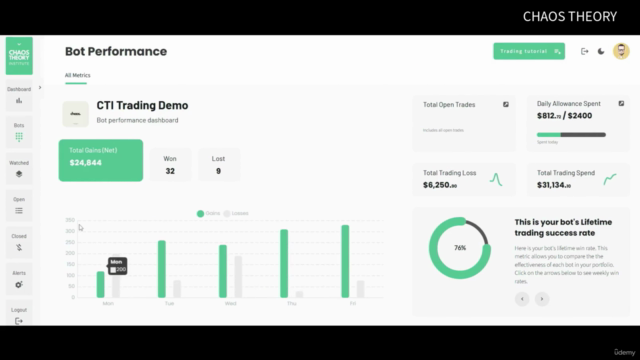Click the $6,250 Total Trading Loss value

(x=440, y=185)
